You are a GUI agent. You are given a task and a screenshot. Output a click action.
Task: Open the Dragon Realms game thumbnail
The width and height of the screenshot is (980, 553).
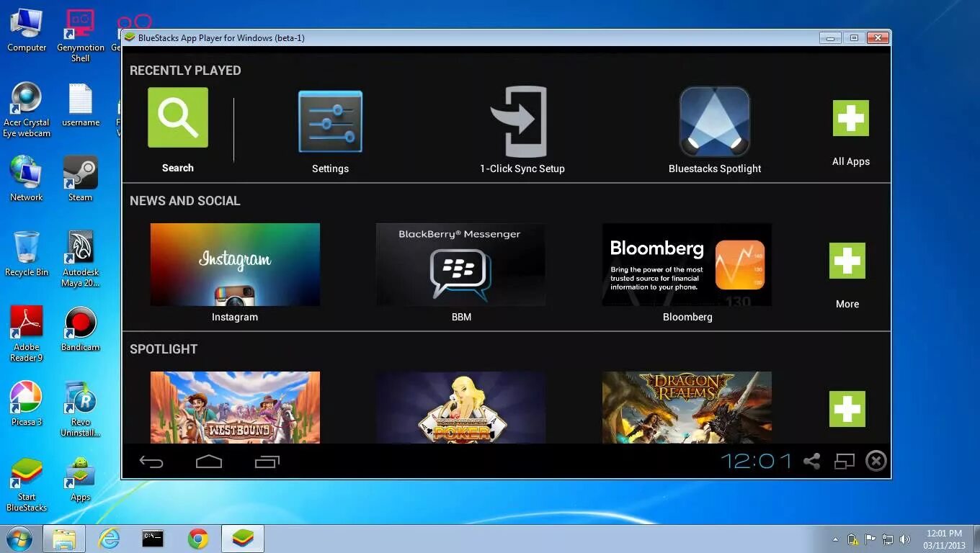687,408
